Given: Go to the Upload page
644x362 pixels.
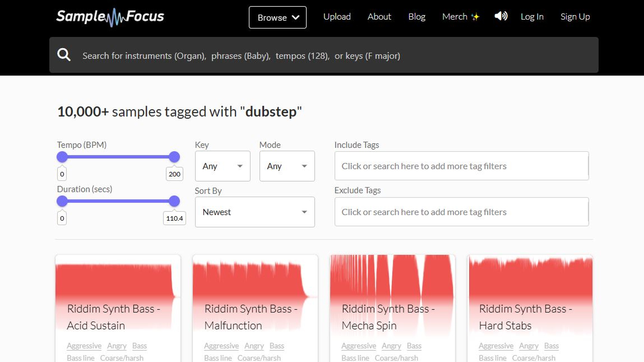Looking at the screenshot, I should point(337,17).
